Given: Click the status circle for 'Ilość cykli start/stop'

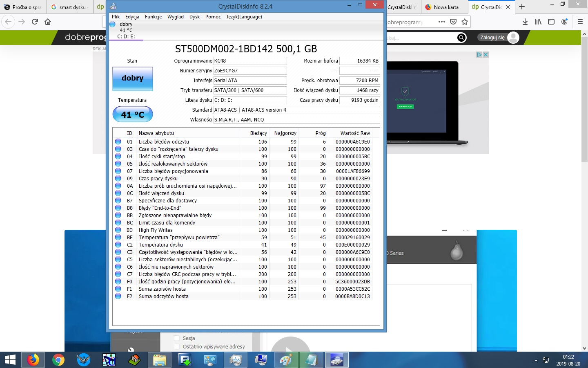Looking at the screenshot, I should (118, 156).
